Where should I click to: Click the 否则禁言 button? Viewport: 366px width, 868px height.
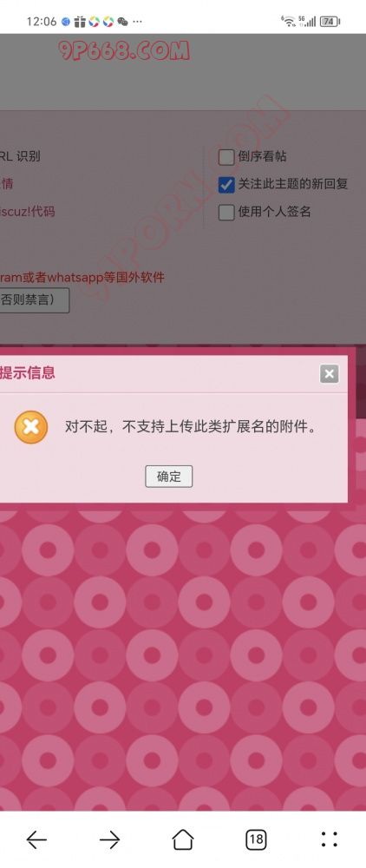tap(35, 300)
